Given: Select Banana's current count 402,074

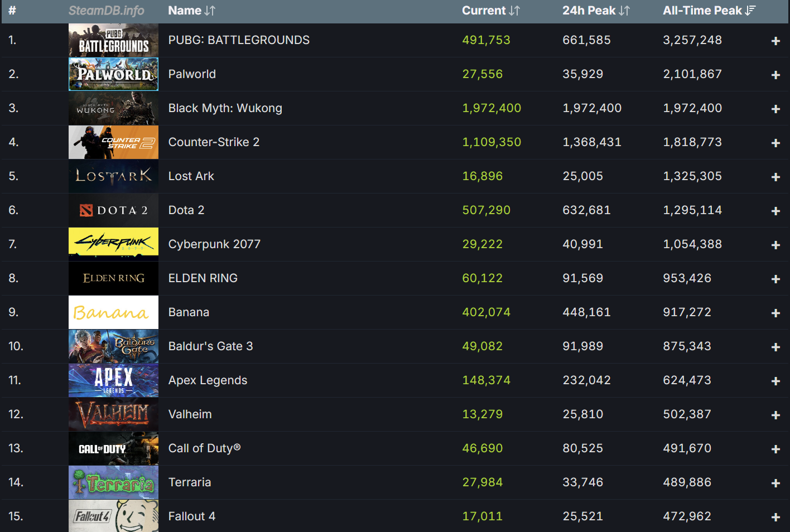Looking at the screenshot, I should pyautogui.click(x=486, y=312).
